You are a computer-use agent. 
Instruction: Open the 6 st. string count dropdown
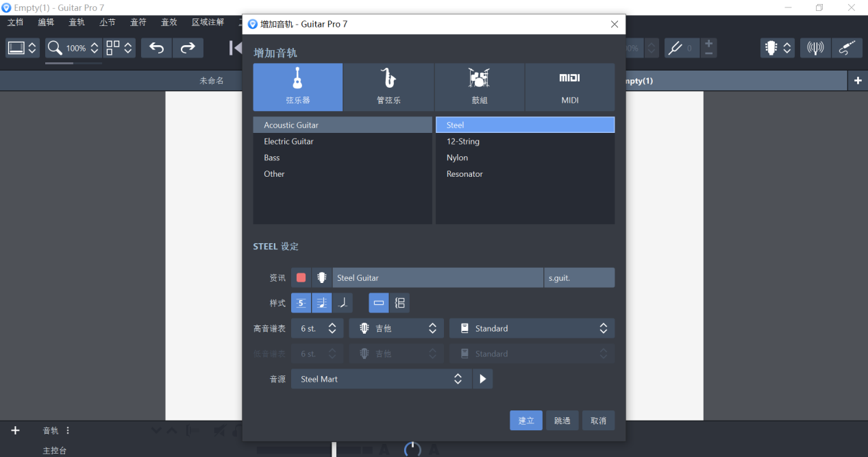317,328
